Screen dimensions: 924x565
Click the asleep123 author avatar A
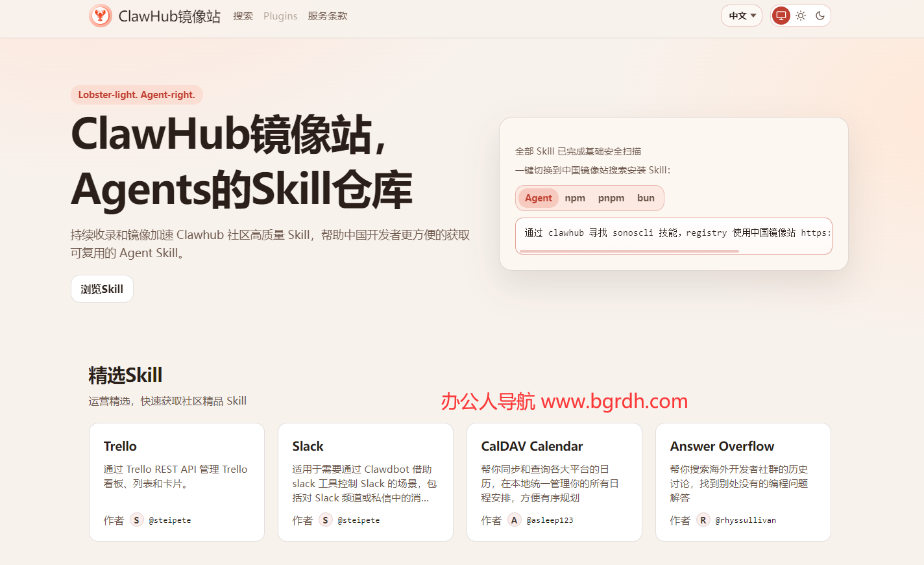pos(514,520)
